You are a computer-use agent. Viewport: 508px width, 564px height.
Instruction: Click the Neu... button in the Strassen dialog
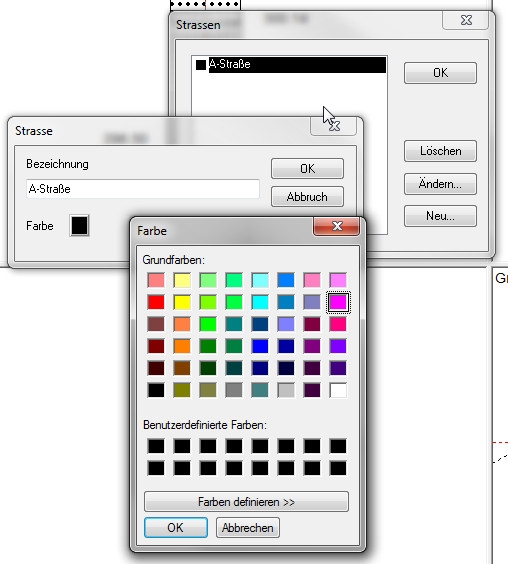440,216
